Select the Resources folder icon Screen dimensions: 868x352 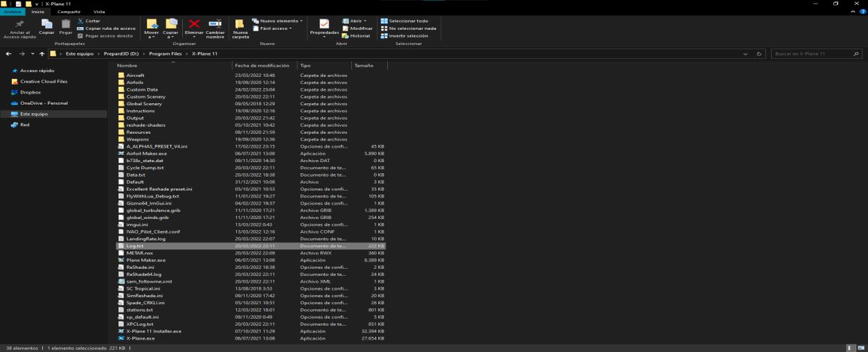pyautogui.click(x=121, y=132)
